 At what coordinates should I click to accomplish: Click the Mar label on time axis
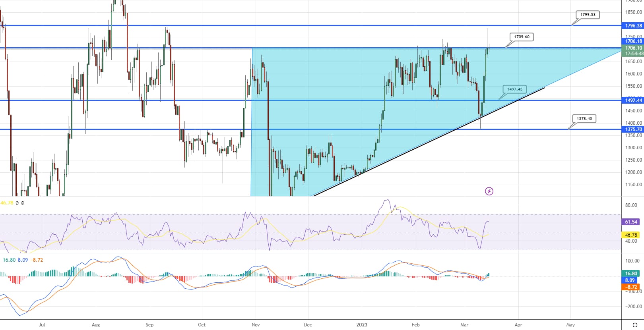click(x=464, y=325)
